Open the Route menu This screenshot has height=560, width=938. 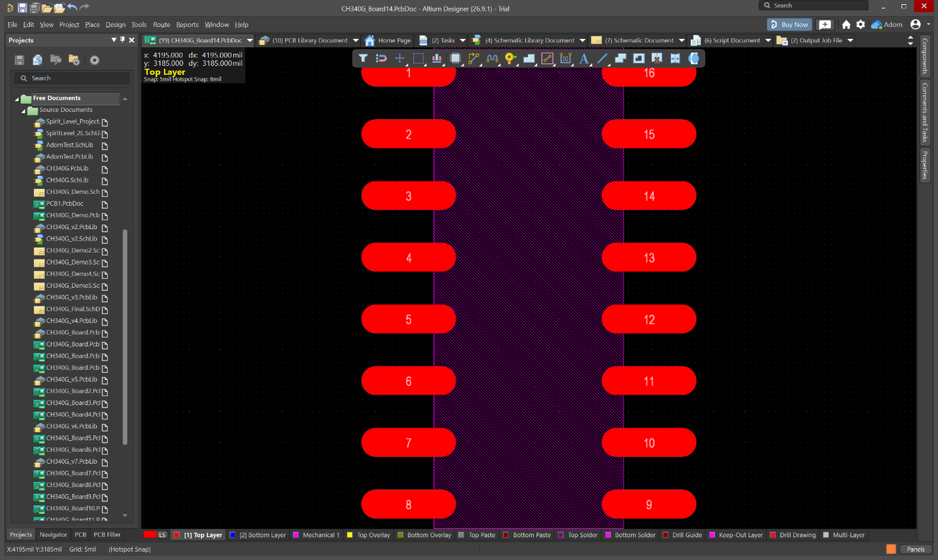coord(161,25)
